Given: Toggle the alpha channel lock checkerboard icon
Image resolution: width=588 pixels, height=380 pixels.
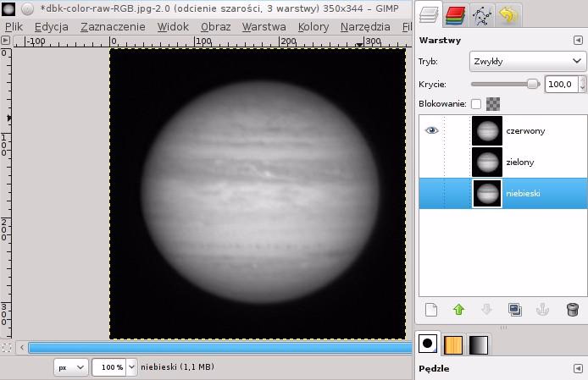Looking at the screenshot, I should click(493, 104).
